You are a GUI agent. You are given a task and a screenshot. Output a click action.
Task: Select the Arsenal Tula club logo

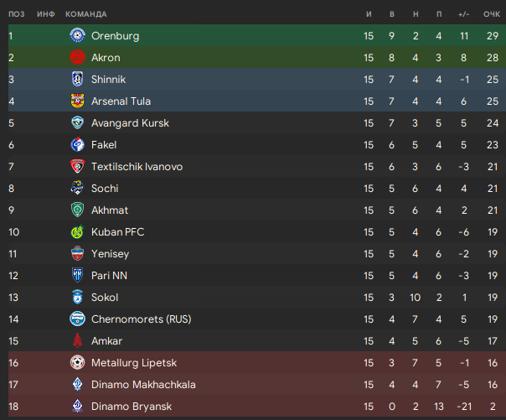(x=77, y=101)
